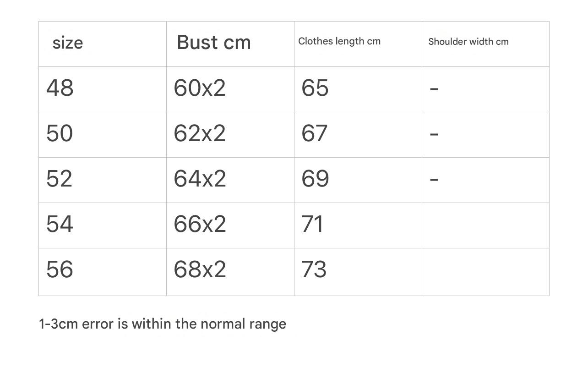Click the "1-3cm error" note text
The height and width of the screenshot is (379, 588).
[163, 324]
